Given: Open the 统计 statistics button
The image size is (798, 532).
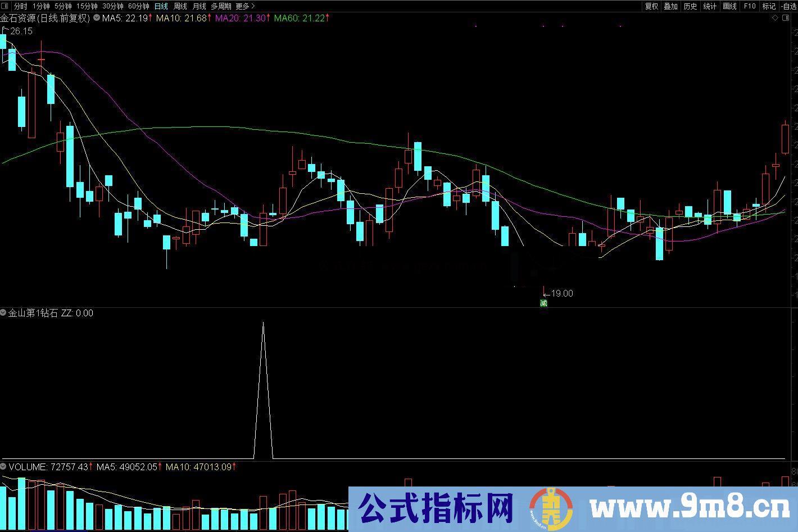Looking at the screenshot, I should tap(710, 6).
